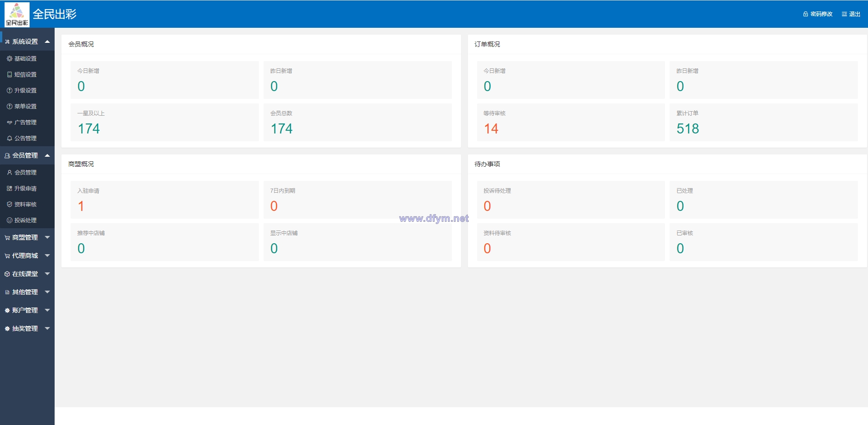Click 退出 to log out

(851, 14)
